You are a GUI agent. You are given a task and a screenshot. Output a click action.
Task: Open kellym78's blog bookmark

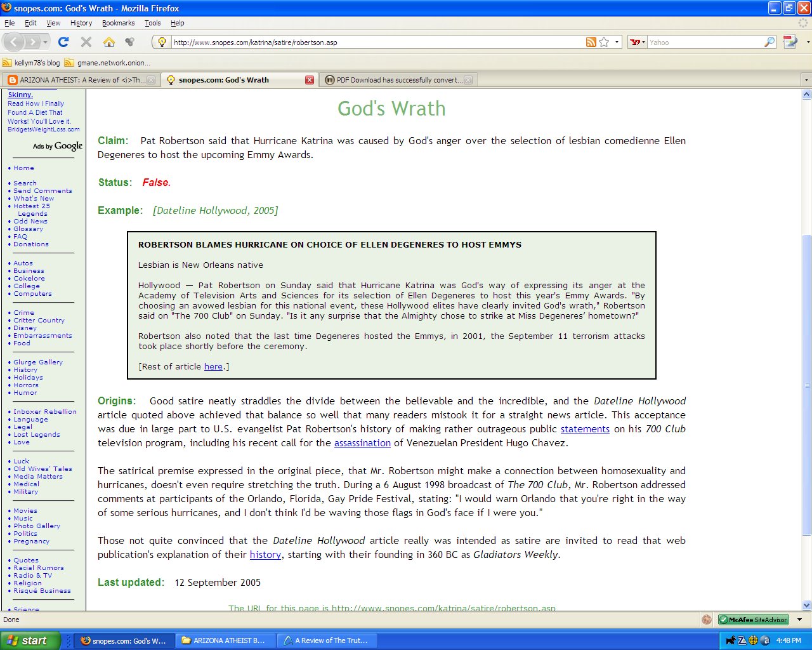tap(32, 63)
